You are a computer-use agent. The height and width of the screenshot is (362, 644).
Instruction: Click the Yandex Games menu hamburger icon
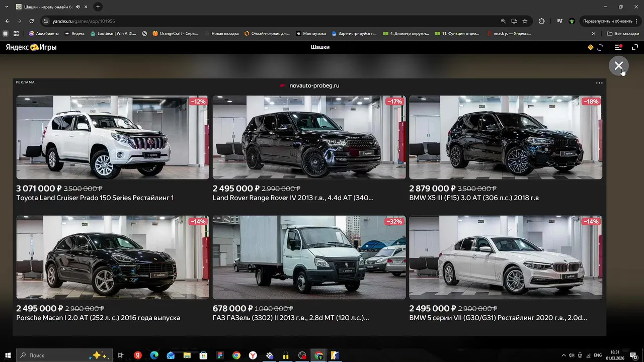pyautogui.click(x=618, y=47)
